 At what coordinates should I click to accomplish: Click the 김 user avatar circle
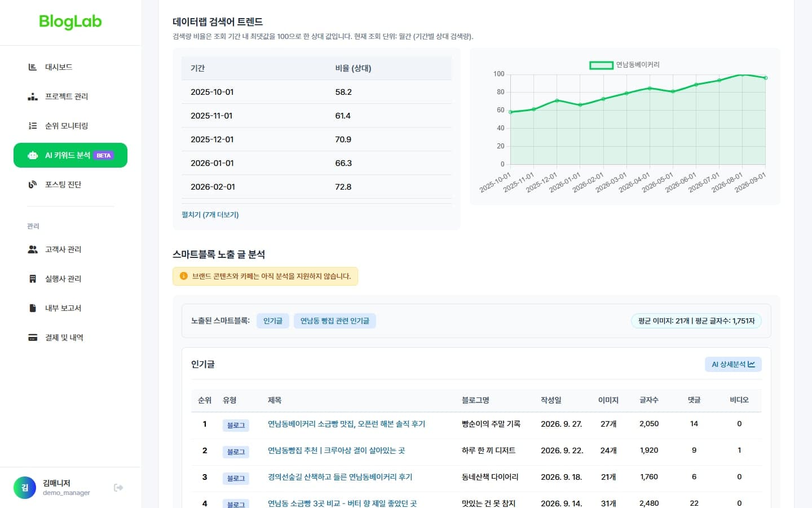pyautogui.click(x=25, y=488)
